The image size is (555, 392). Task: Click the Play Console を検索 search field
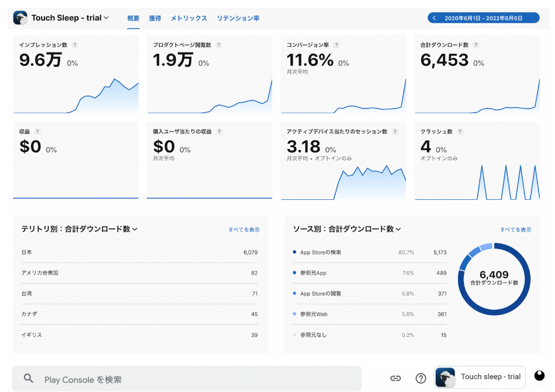(187, 379)
